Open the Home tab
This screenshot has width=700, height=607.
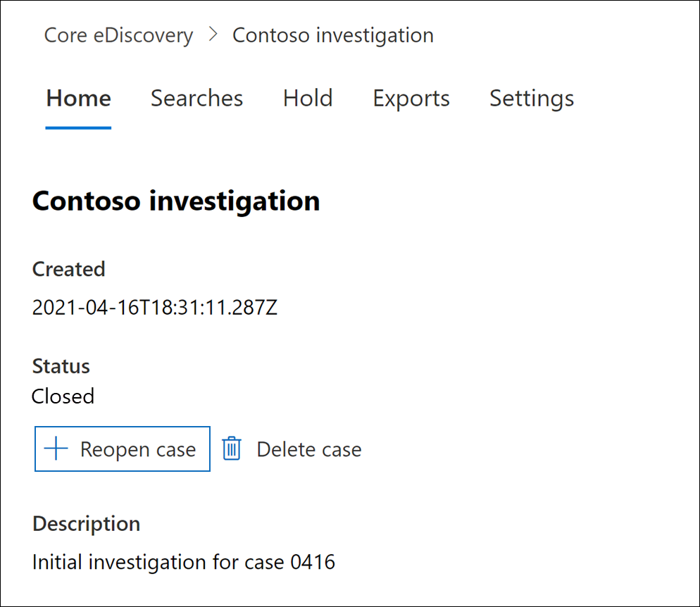78,99
